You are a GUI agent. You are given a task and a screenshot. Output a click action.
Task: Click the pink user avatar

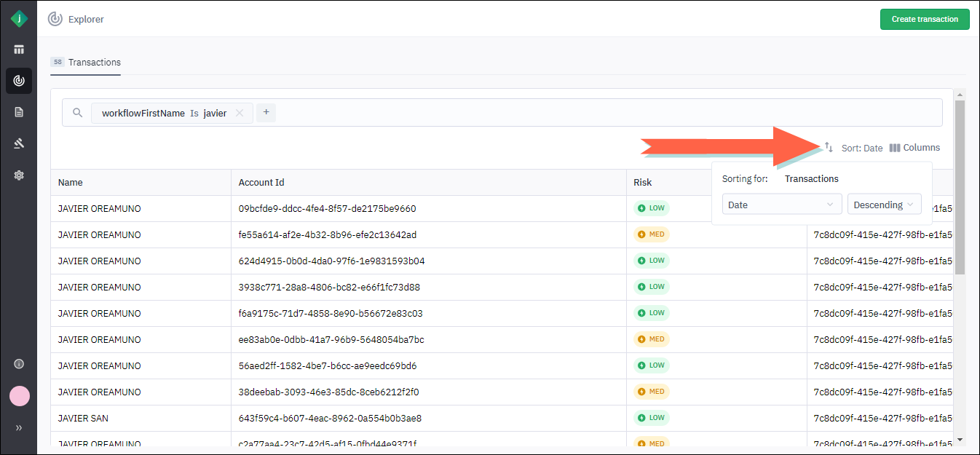pos(20,396)
